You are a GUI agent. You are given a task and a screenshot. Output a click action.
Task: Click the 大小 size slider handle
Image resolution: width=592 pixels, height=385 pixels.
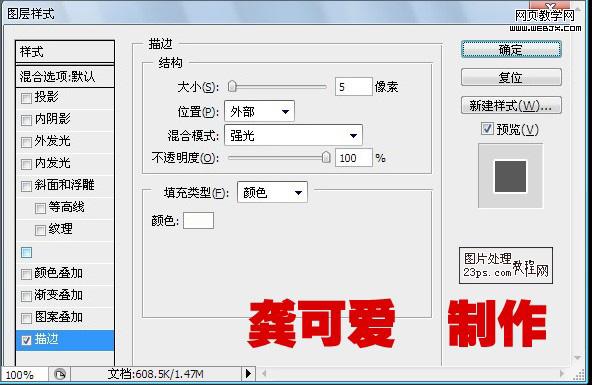[x=232, y=86]
